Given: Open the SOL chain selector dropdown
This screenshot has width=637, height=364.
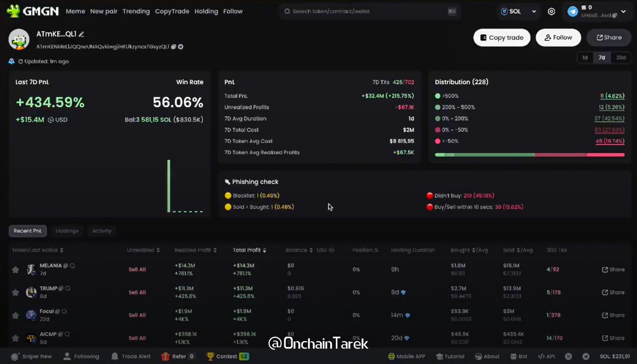Looking at the screenshot, I should coord(518,11).
